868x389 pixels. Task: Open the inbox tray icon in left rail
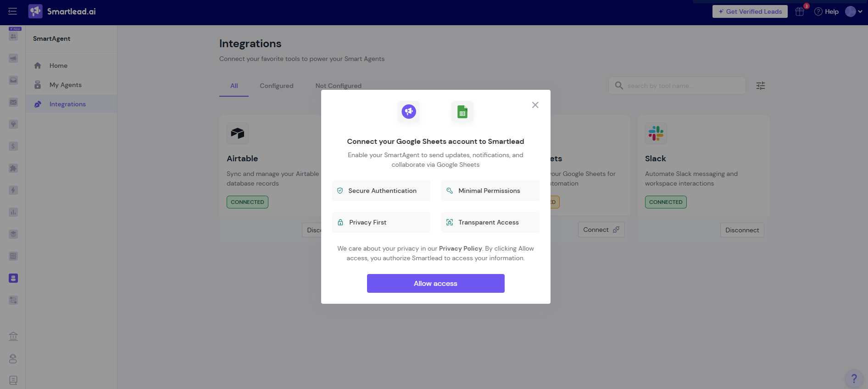click(13, 80)
